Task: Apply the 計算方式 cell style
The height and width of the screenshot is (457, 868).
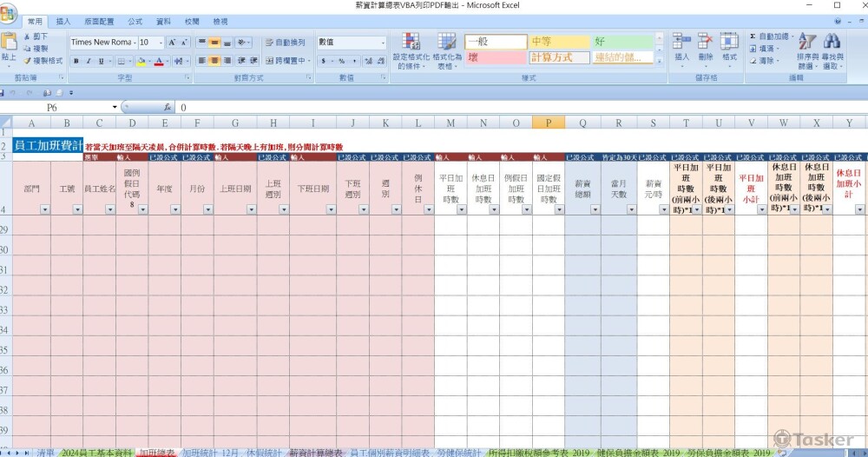Action: [559, 57]
